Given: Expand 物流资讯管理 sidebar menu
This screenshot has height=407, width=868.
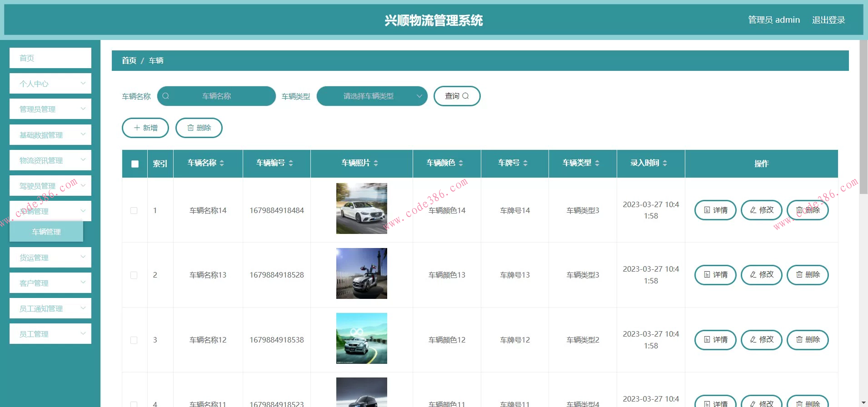Looking at the screenshot, I should (50, 160).
